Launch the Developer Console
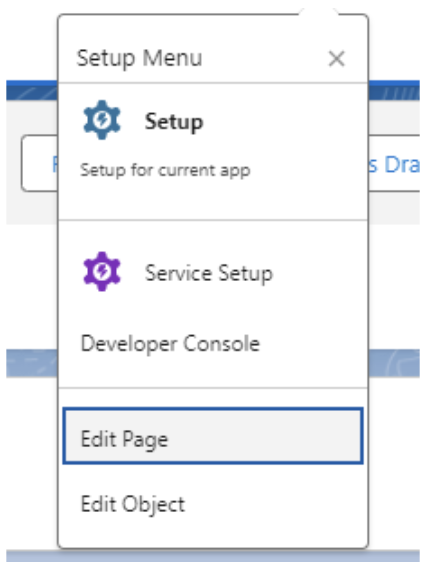This screenshot has height=562, width=436. (213, 344)
